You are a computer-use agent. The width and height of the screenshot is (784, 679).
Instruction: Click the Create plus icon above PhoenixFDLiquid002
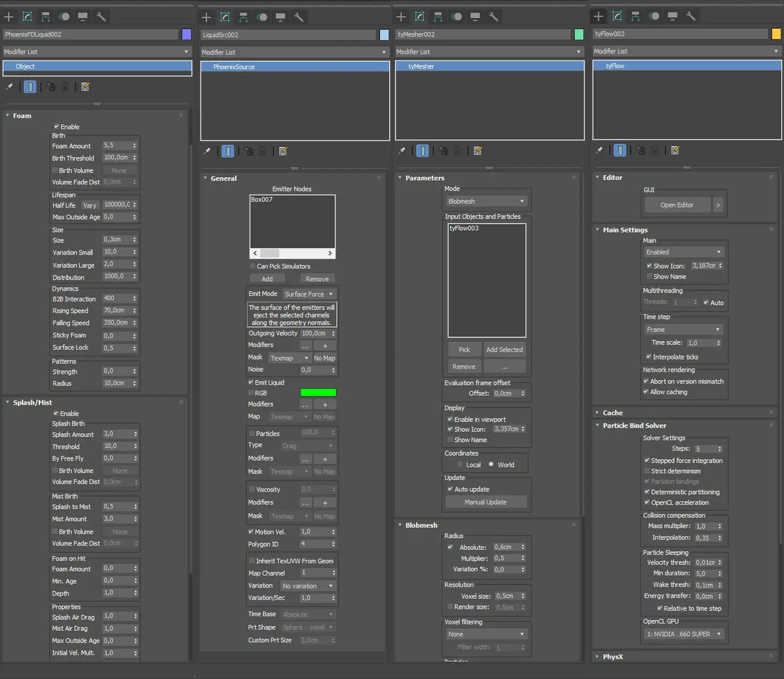click(9, 17)
